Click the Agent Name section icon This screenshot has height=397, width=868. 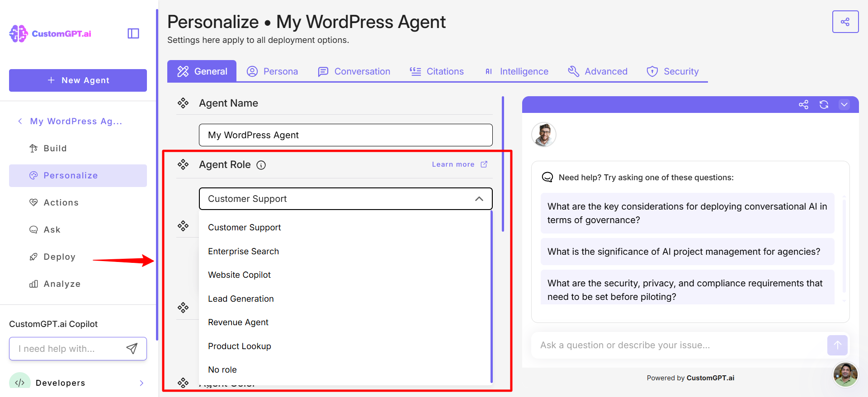[x=183, y=103]
